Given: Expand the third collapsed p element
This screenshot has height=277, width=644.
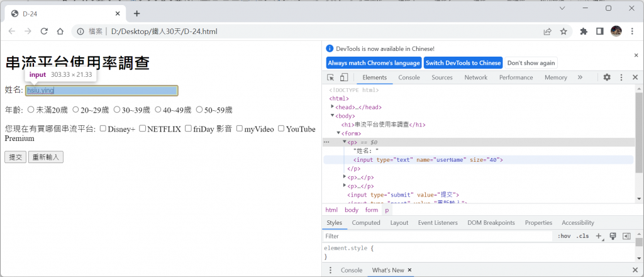Looking at the screenshot, I should 345,186.
